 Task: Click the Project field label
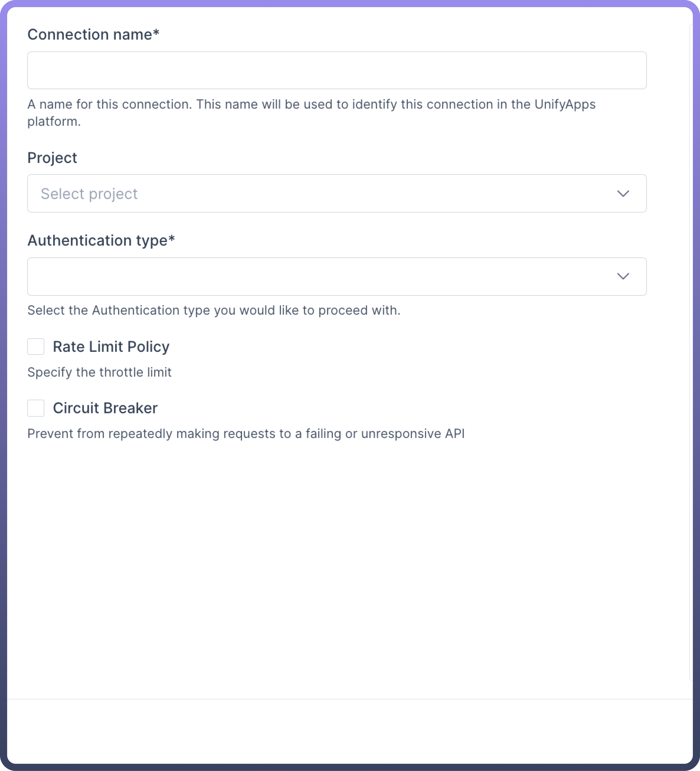click(52, 158)
